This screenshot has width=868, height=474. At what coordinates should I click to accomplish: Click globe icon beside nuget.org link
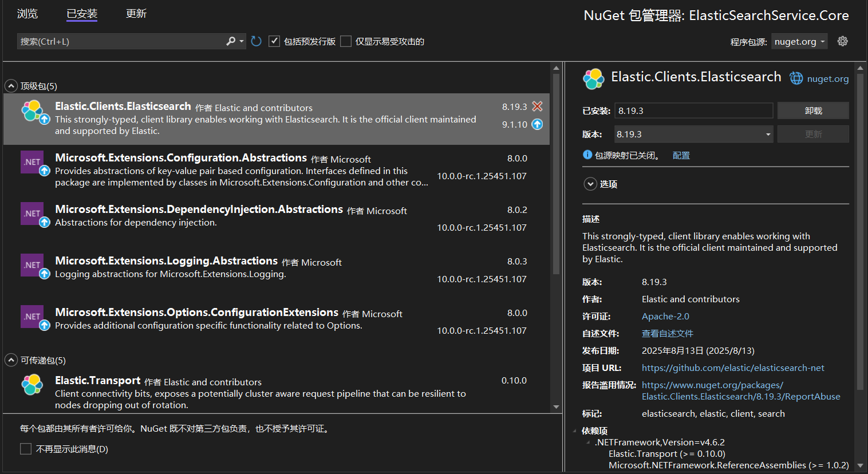[796, 78]
